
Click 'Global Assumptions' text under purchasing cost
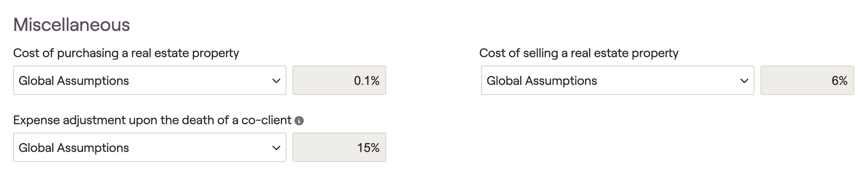74,81
